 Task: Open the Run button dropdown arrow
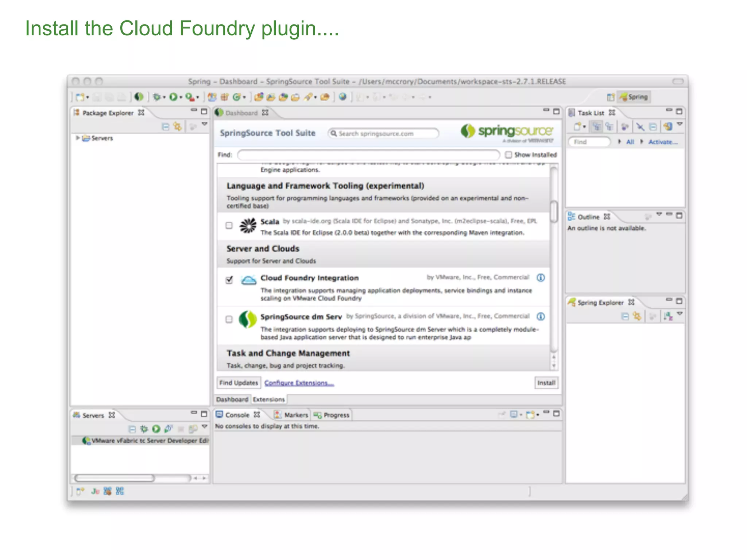click(x=181, y=97)
